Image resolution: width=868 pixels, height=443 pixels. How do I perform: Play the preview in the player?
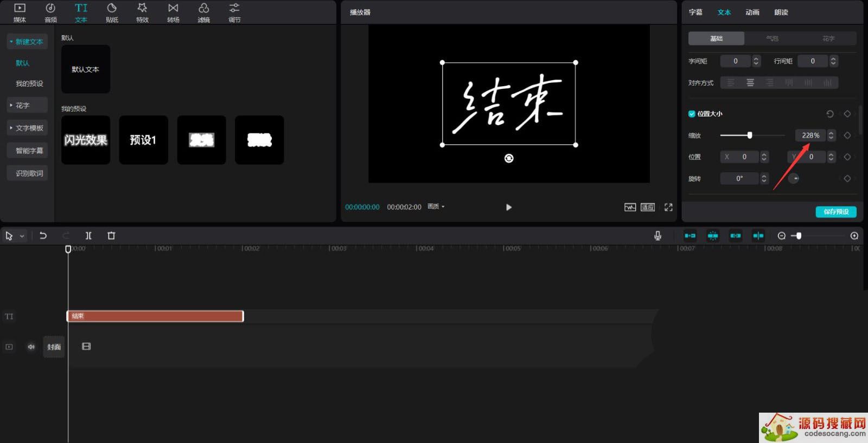pyautogui.click(x=508, y=207)
